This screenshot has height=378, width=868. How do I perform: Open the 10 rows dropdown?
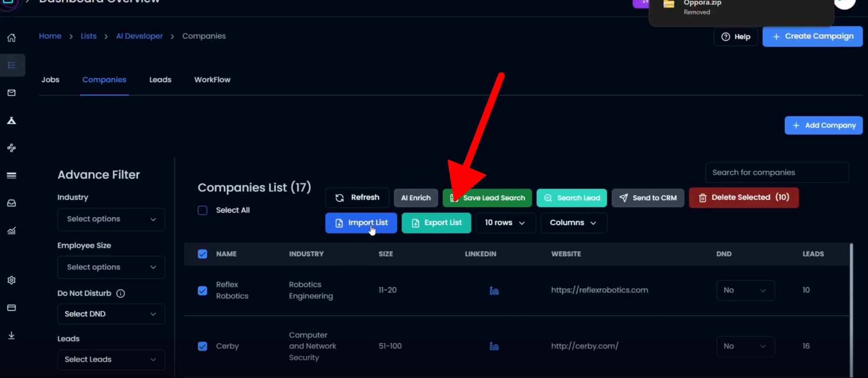point(505,223)
